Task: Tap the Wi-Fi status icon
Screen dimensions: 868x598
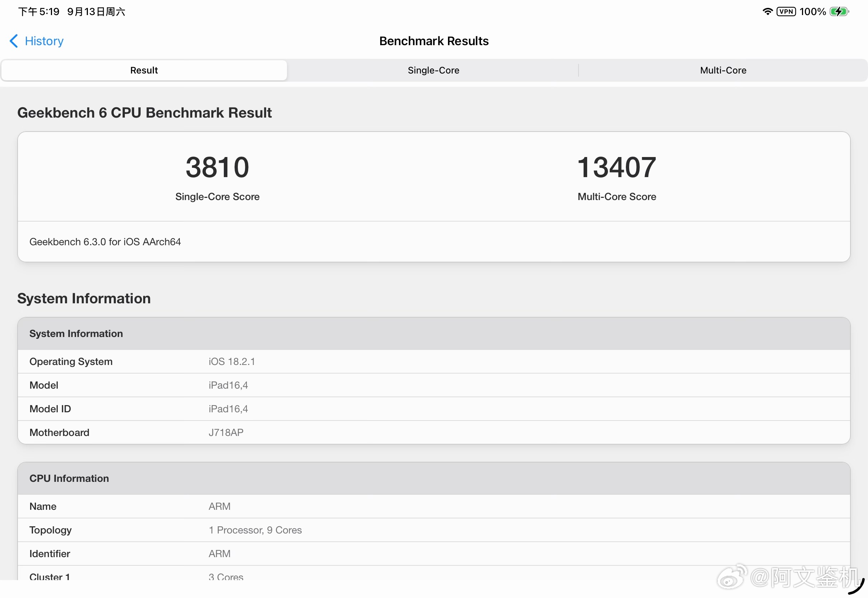Action: point(767,11)
